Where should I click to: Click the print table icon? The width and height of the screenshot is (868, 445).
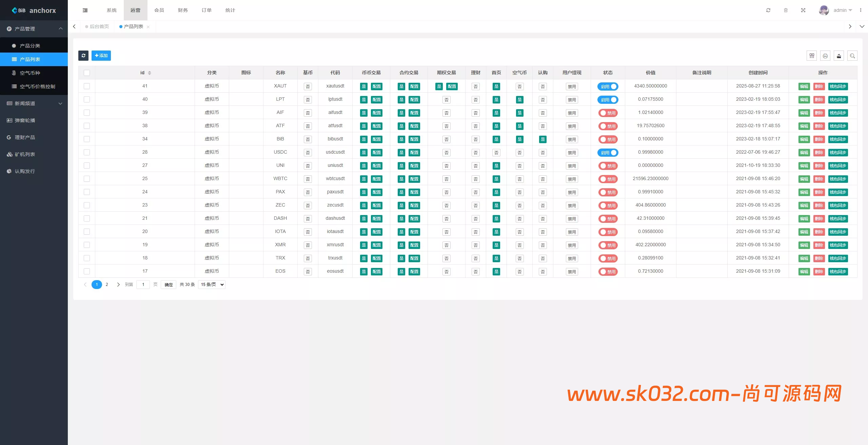[x=825, y=56]
